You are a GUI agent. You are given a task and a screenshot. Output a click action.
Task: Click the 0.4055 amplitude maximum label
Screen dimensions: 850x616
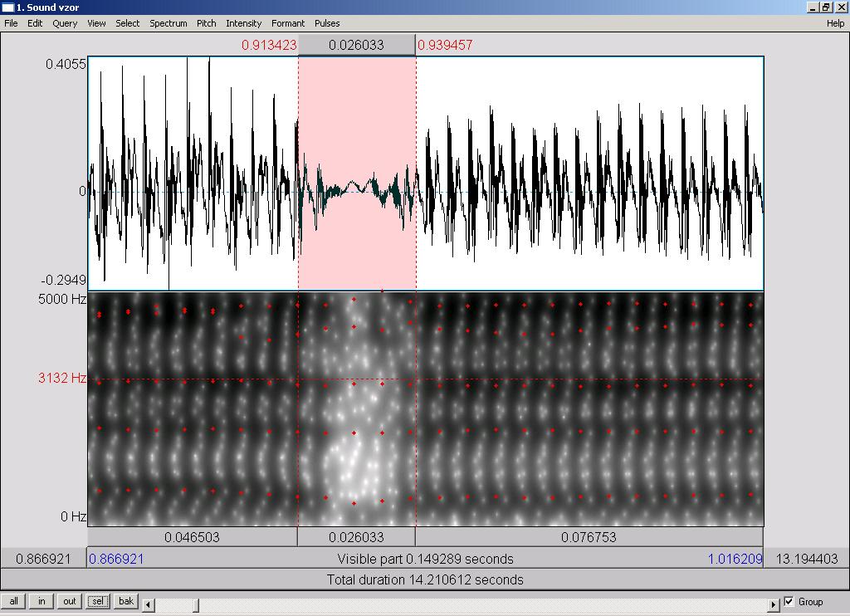(x=66, y=64)
